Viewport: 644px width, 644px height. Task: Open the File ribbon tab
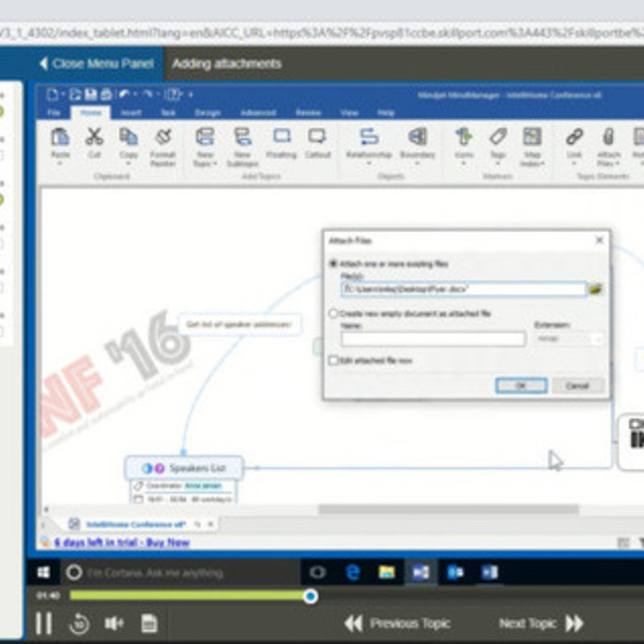click(x=54, y=113)
